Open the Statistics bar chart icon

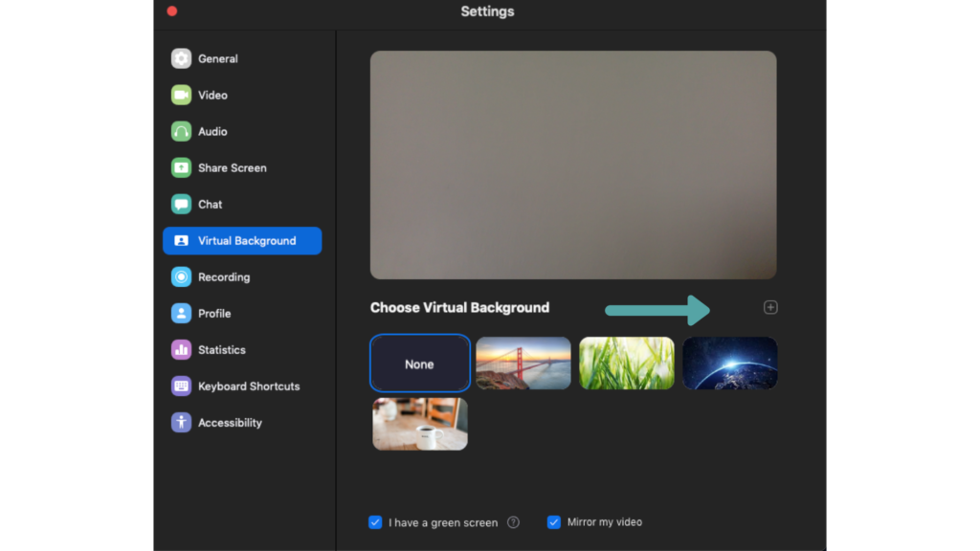(x=181, y=349)
